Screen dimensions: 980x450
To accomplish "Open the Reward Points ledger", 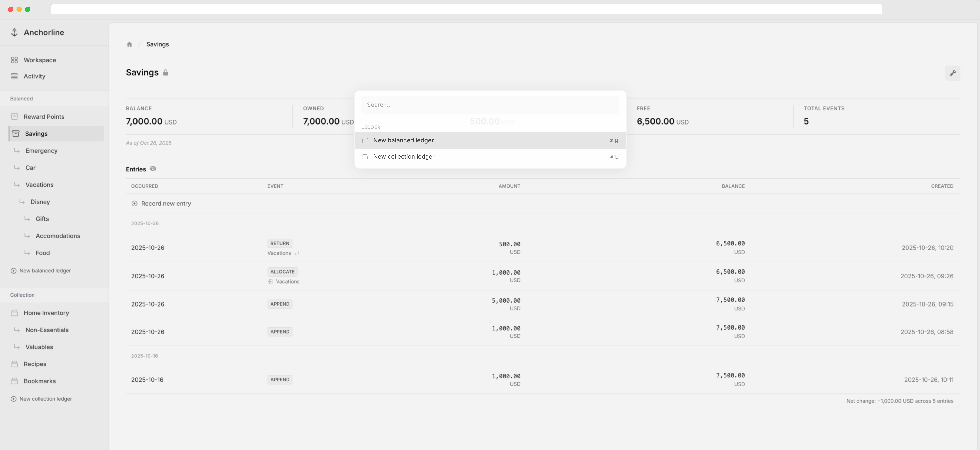I will [44, 117].
